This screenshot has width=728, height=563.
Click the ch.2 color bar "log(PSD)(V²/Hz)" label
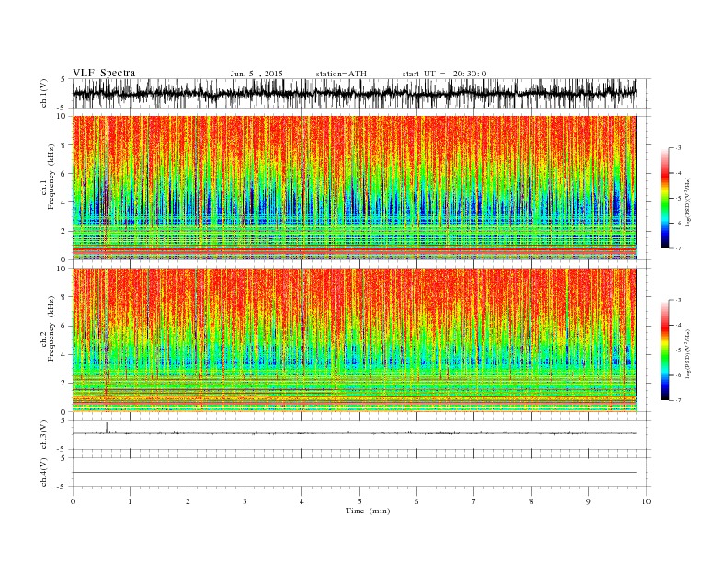coord(688,352)
